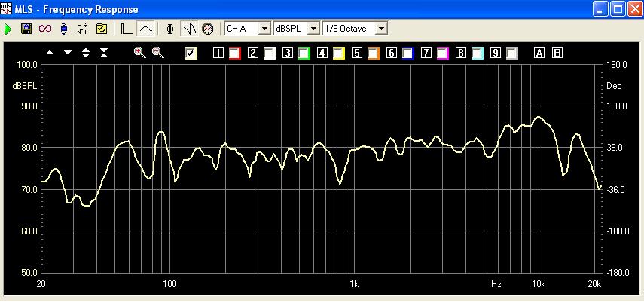Click the purple infinity loop icon
This screenshot has height=306, width=644.
click(44, 29)
